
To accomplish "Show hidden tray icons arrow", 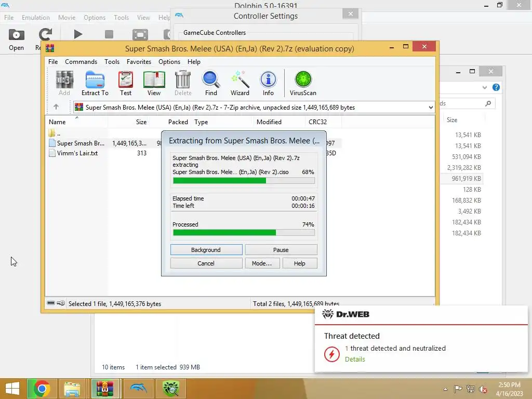I will (x=445, y=389).
